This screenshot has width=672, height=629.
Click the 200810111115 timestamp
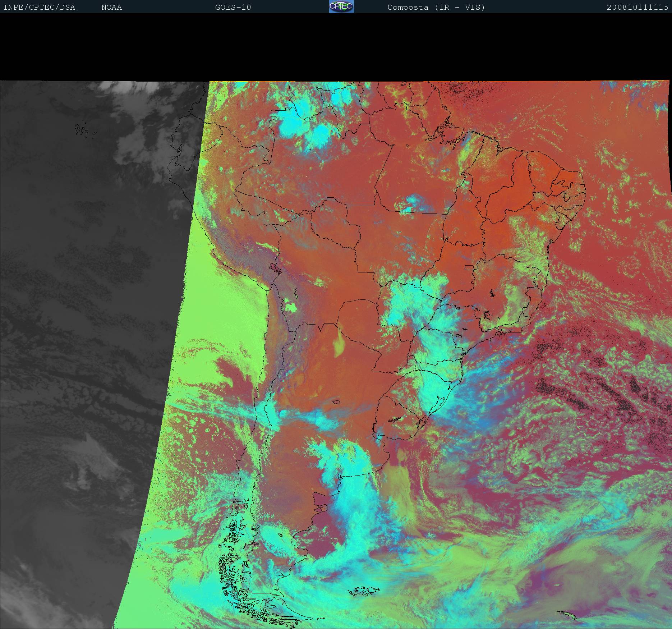point(637,8)
